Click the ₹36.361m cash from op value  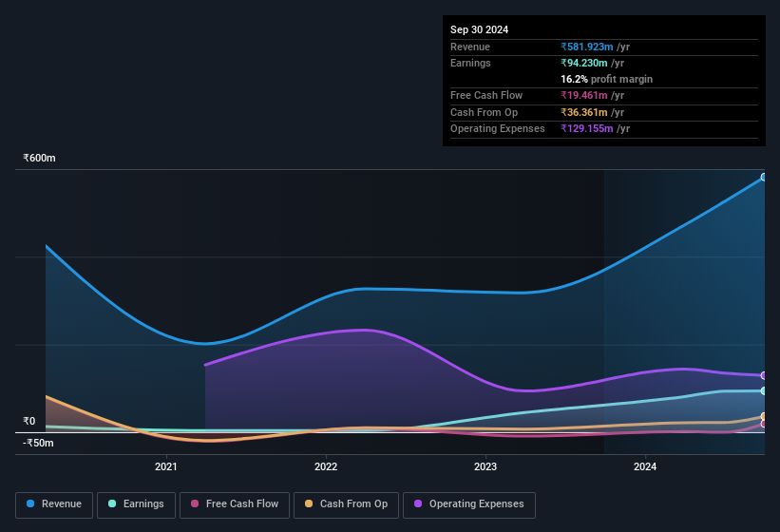pos(584,112)
